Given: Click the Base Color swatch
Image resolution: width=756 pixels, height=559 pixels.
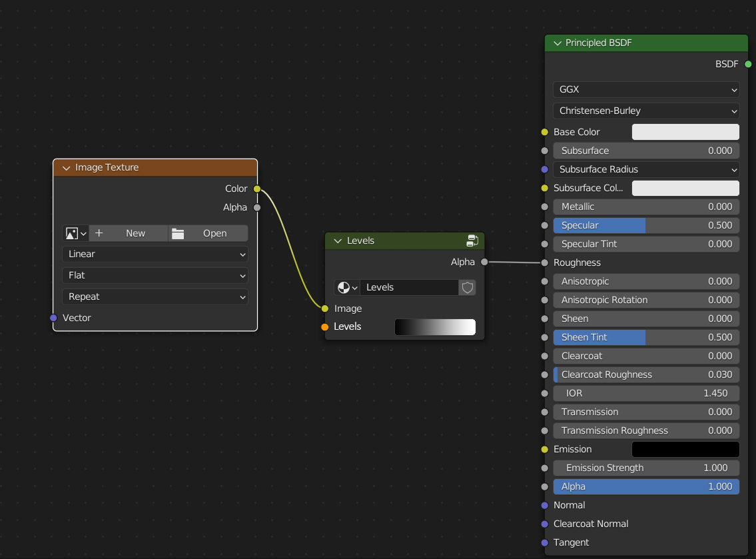Looking at the screenshot, I should click(x=685, y=132).
